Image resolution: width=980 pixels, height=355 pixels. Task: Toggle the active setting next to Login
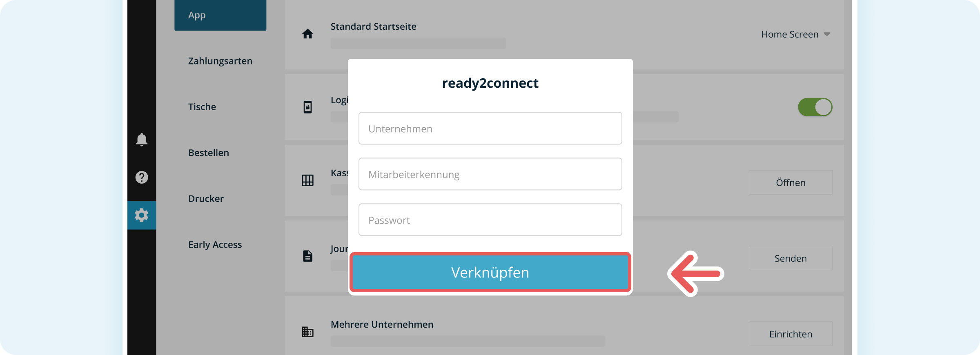pos(815,107)
